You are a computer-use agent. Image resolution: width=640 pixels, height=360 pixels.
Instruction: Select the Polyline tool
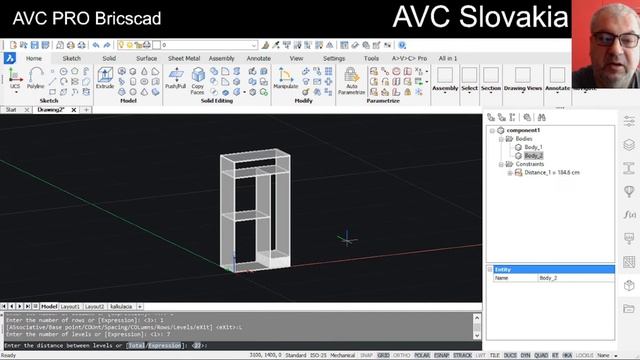[36, 78]
